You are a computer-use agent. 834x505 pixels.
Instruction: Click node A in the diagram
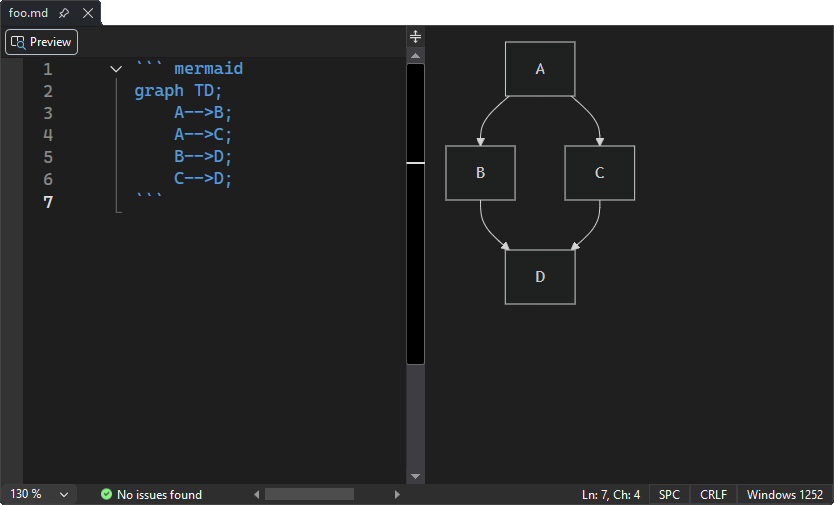(540, 69)
